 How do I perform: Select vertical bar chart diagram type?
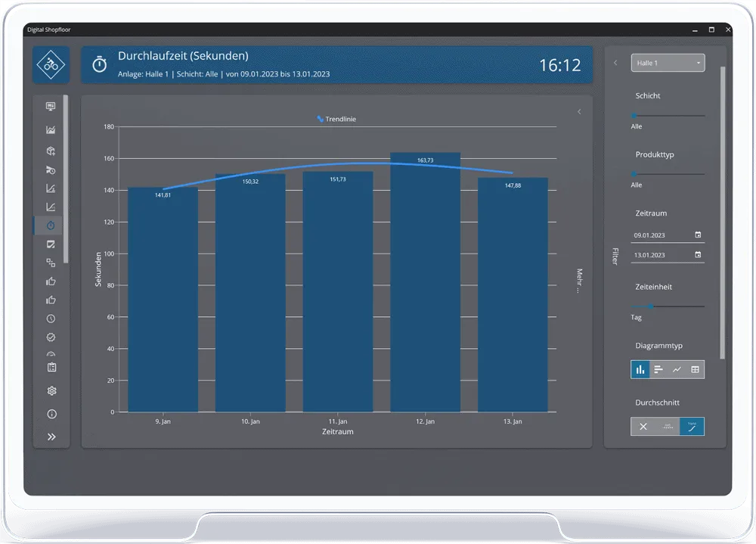[x=640, y=369]
